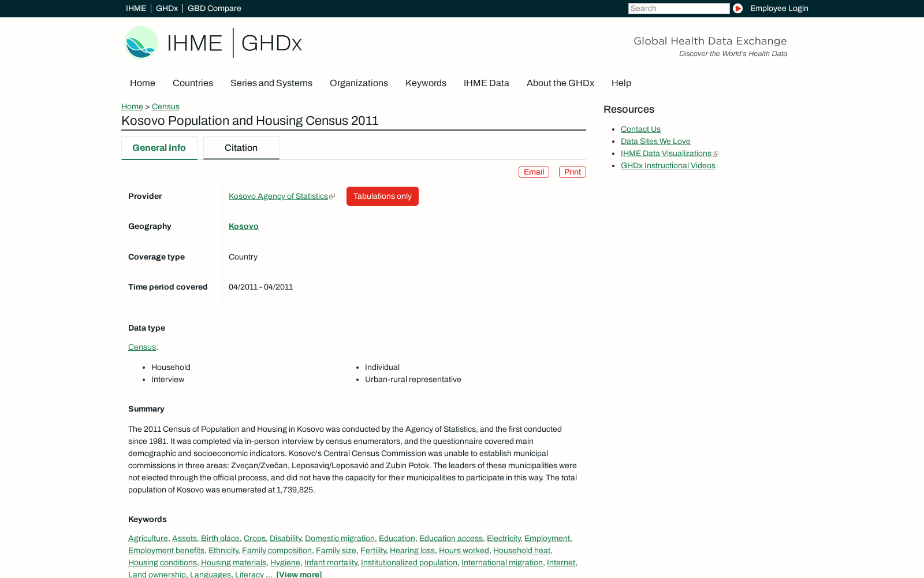Image resolution: width=924 pixels, height=578 pixels.
Task: Open the Hygiene keyword
Action: [x=285, y=563]
